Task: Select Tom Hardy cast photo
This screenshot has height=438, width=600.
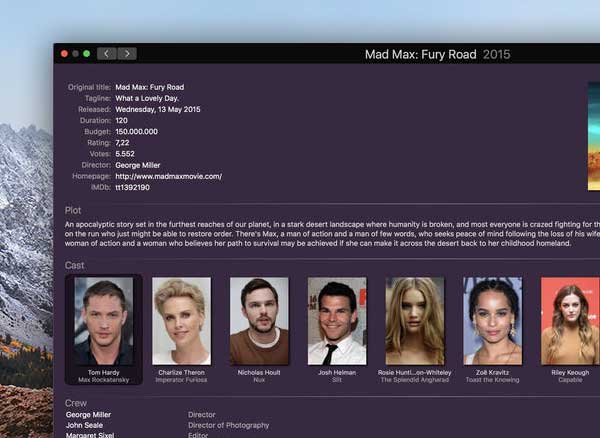Action: pyautogui.click(x=103, y=321)
